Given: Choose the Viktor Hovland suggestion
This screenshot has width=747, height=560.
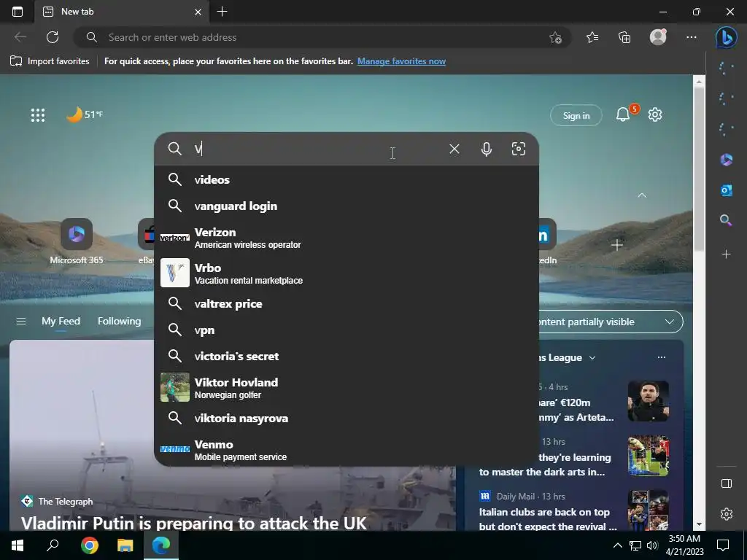Looking at the screenshot, I should click(x=347, y=387).
